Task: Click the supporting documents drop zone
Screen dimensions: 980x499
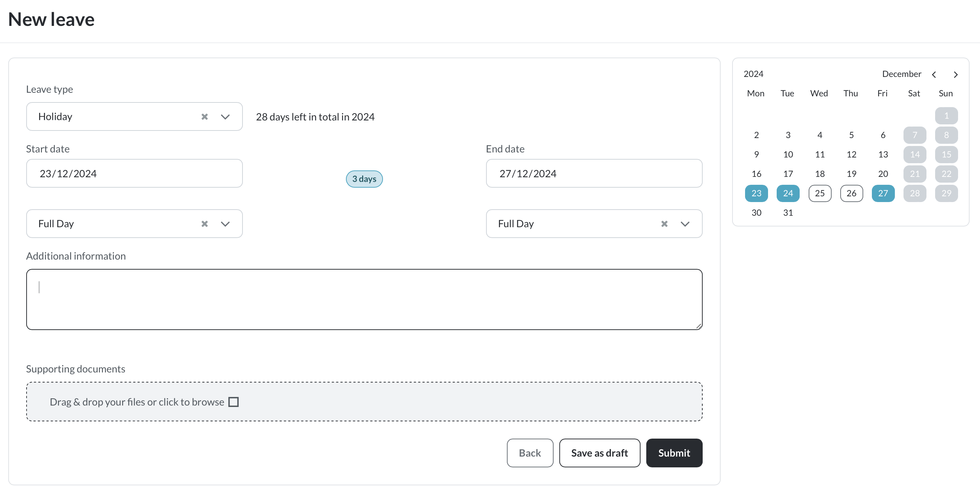Action: click(419, 402)
